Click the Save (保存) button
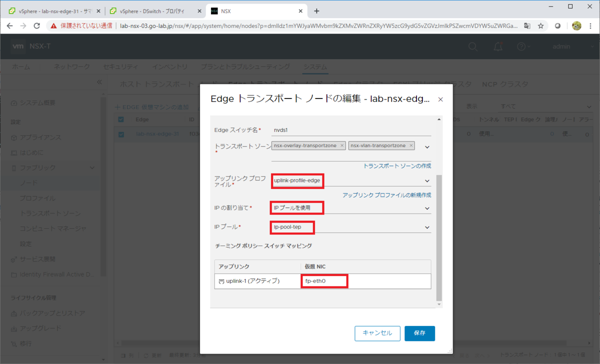This screenshot has height=364, width=600. [419, 333]
